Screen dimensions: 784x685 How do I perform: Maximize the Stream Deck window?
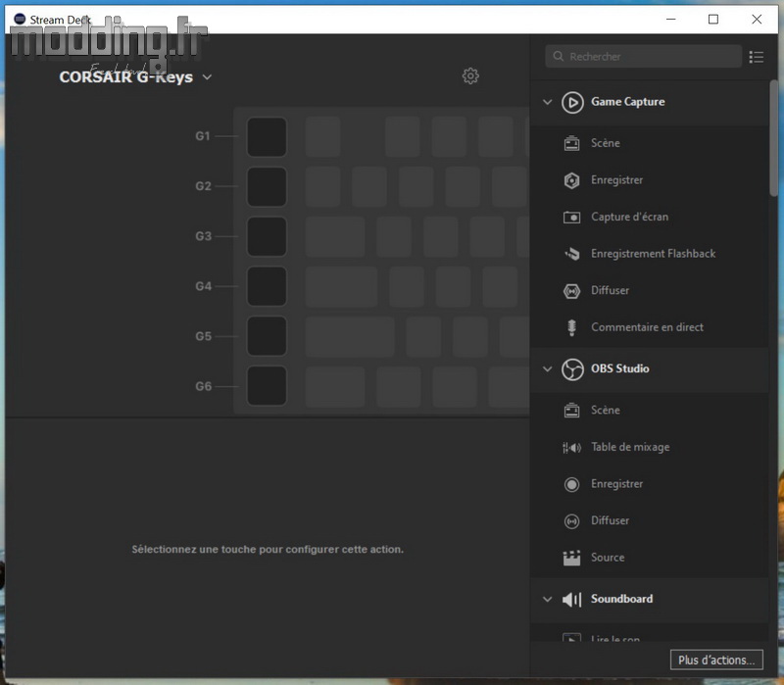[x=713, y=19]
